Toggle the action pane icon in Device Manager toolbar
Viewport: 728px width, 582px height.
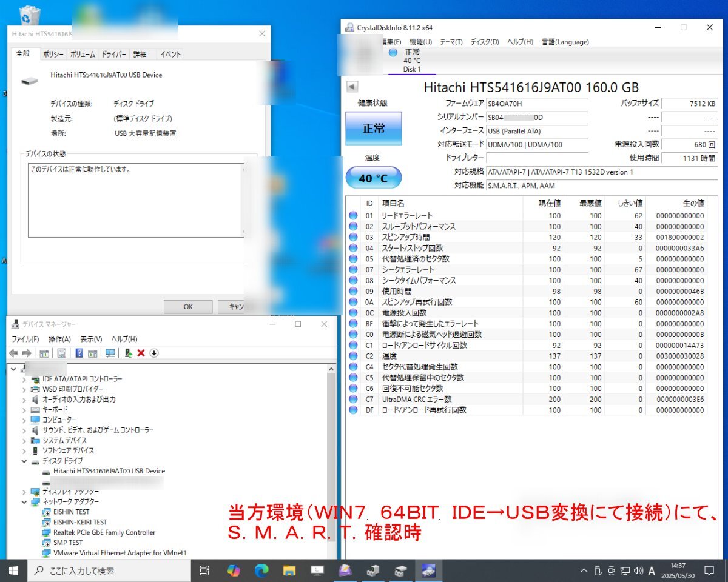click(93, 353)
